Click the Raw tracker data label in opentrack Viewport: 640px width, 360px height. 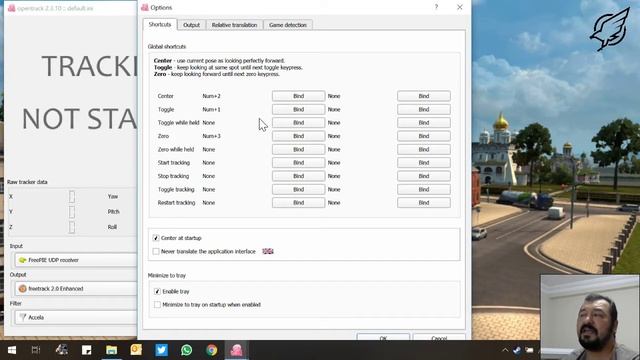[x=27, y=182]
